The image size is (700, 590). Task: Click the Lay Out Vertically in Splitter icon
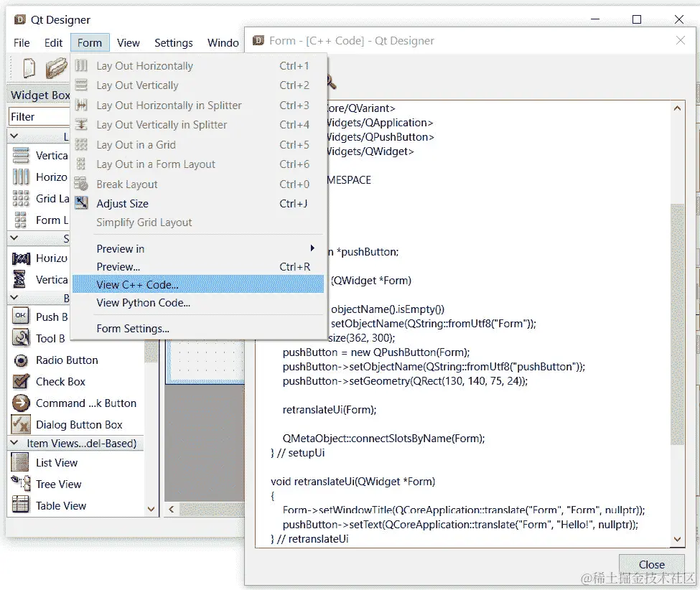[81, 124]
